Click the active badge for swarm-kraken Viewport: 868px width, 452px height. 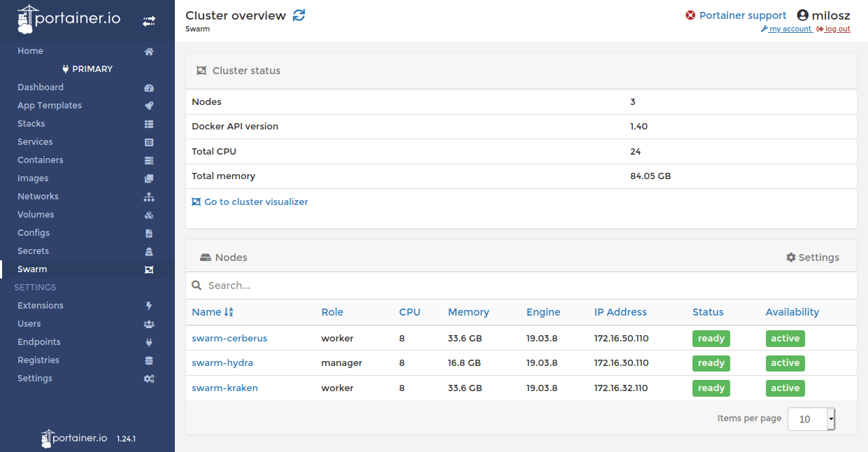(785, 388)
